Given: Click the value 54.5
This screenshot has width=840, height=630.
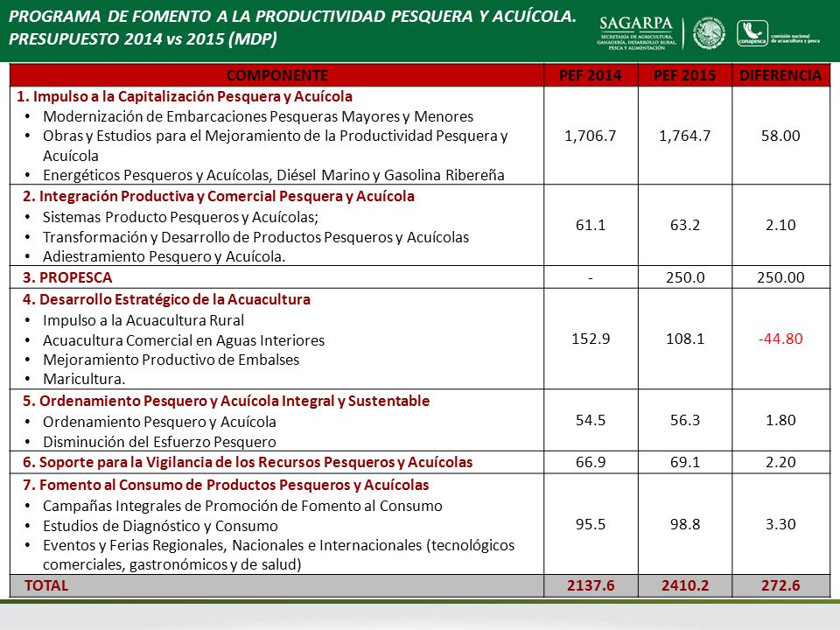Looking at the screenshot, I should tap(591, 420).
